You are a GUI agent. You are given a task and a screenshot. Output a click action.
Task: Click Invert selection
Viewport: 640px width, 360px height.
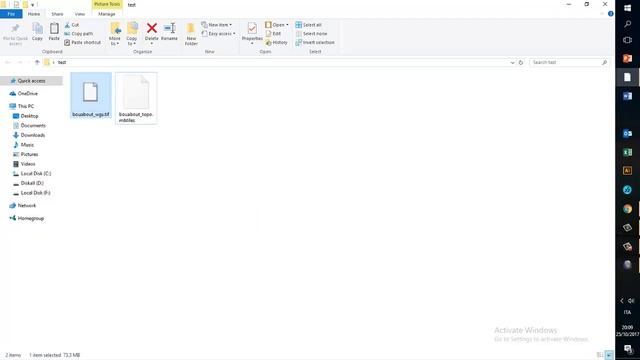(x=315, y=42)
